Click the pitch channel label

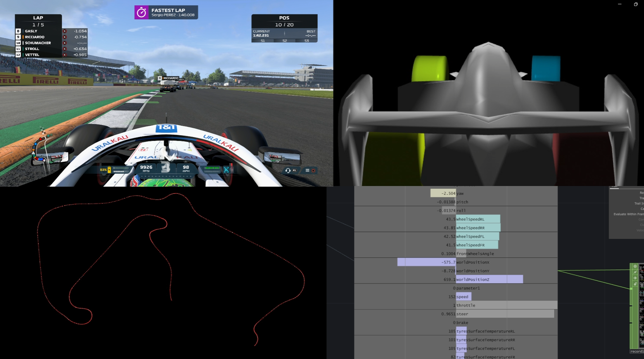click(462, 202)
